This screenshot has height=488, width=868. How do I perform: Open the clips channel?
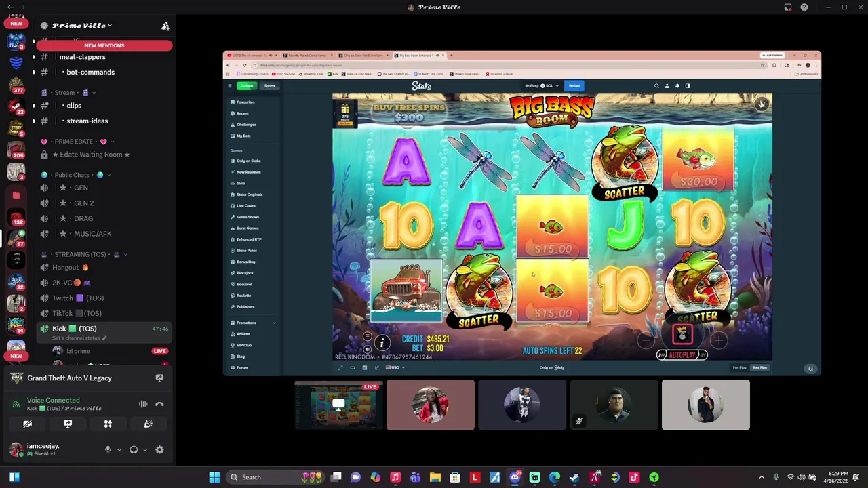pyautogui.click(x=74, y=106)
